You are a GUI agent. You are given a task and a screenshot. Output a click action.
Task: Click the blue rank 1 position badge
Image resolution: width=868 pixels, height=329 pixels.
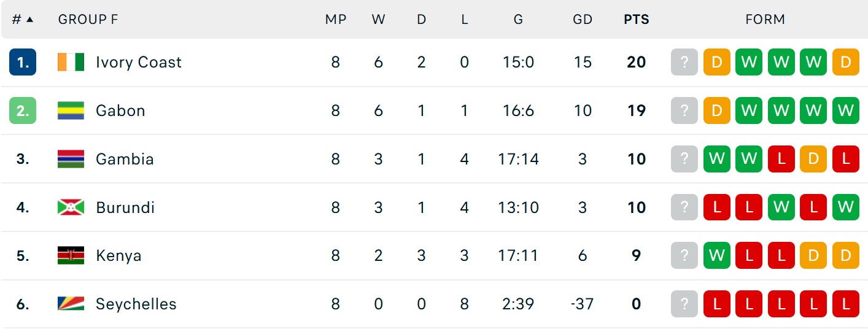[23, 62]
